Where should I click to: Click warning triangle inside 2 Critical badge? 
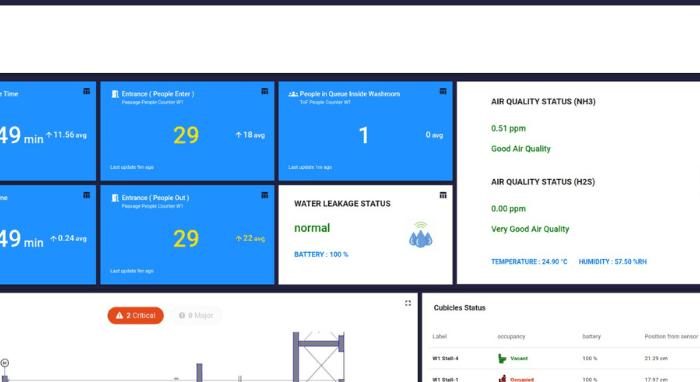coord(119,316)
